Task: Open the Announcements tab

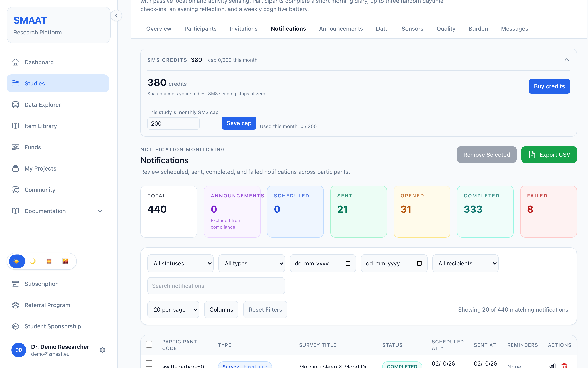Action: coord(341,29)
